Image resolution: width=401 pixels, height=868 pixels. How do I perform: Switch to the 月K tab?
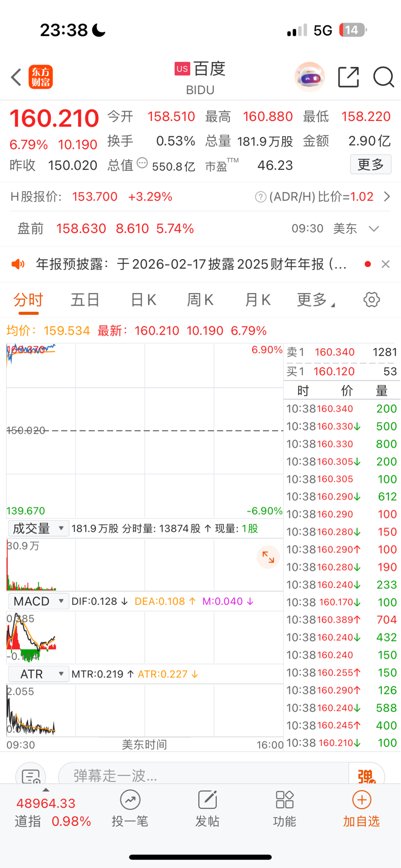pos(258,300)
